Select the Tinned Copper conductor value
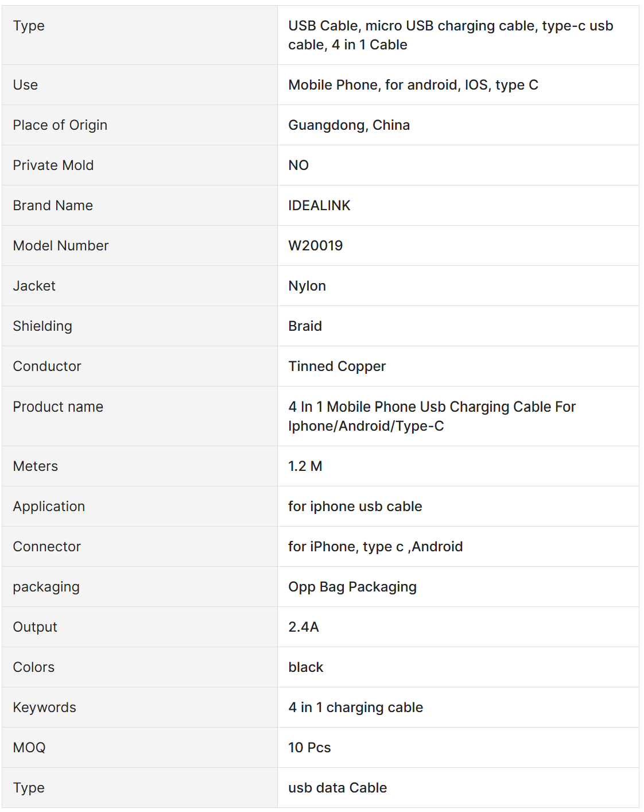The height and width of the screenshot is (812, 644). [x=337, y=366]
